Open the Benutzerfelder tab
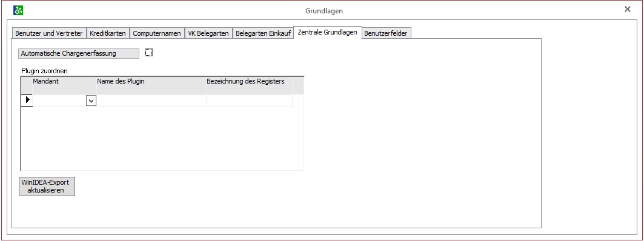 pyautogui.click(x=386, y=33)
